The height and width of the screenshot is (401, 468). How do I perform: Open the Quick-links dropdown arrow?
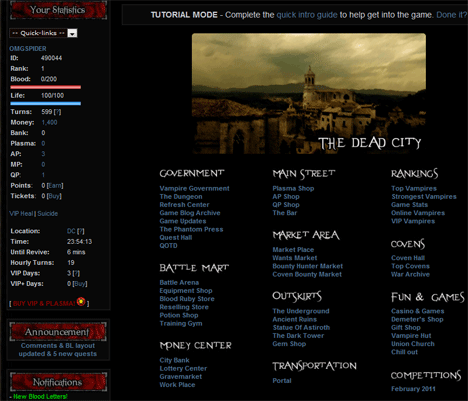(72, 33)
